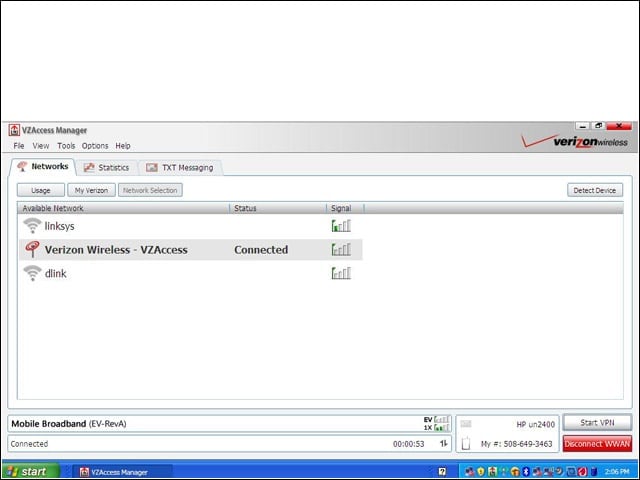
Task: Switch to the TXT Messaging tab
Action: point(180,167)
